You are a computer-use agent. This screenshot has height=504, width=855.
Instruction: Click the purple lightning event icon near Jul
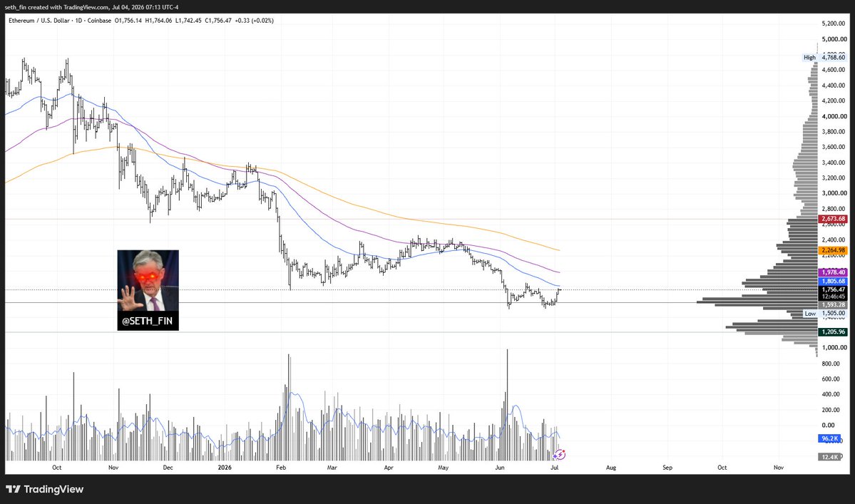point(560,454)
